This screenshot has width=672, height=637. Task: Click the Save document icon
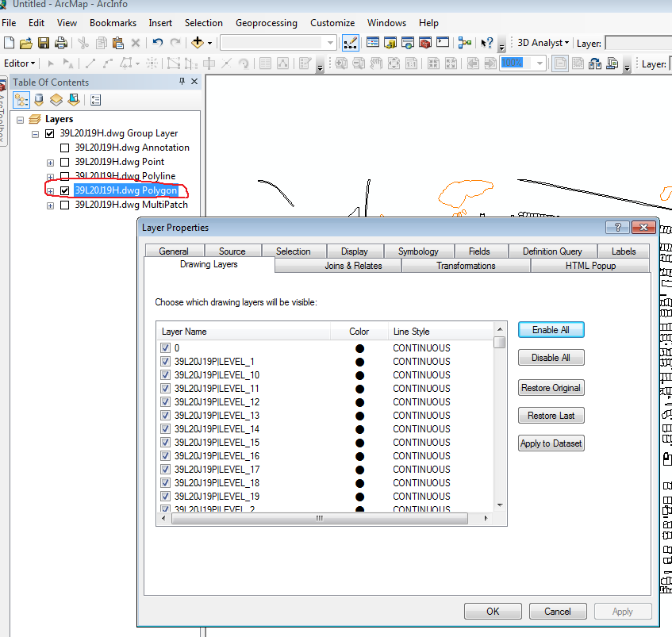44,43
